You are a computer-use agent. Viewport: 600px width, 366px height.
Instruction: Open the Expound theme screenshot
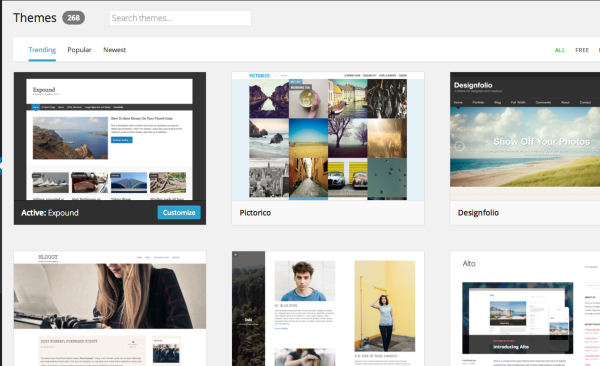(110, 136)
